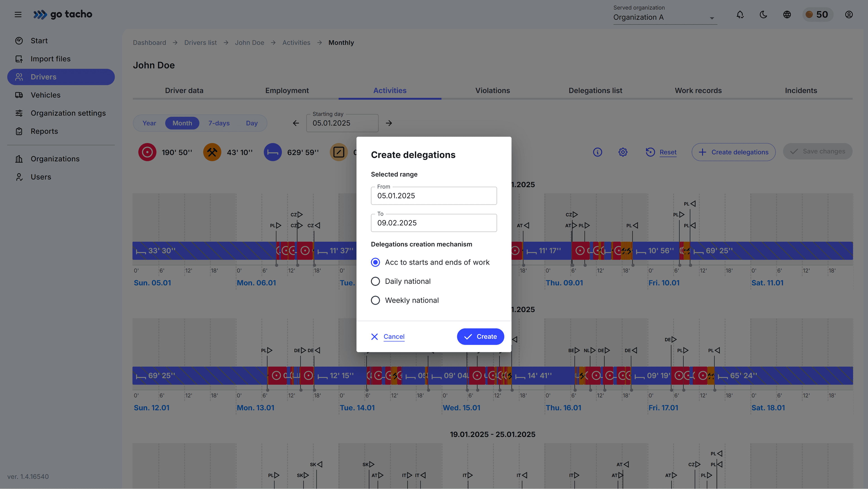
Task: Switch view to 7-days mode
Action: coord(219,123)
